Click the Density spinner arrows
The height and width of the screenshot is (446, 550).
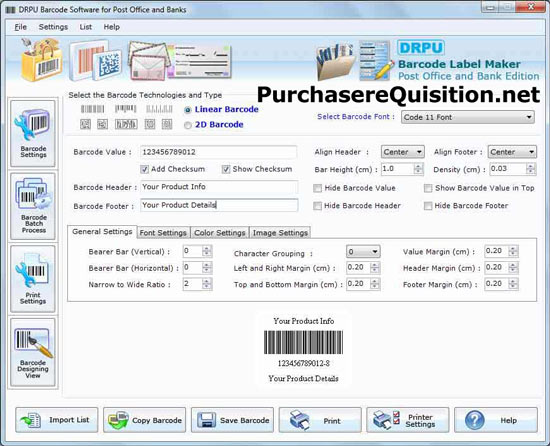tap(531, 169)
